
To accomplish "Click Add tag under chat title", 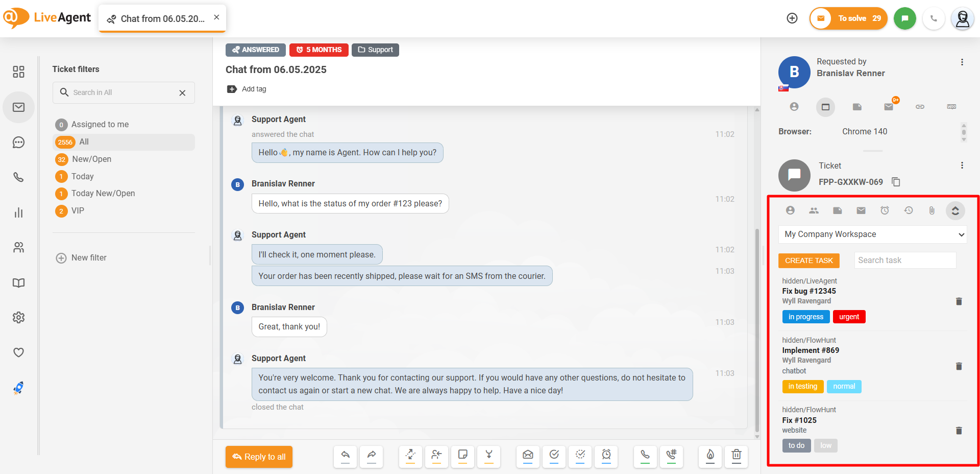I will [x=247, y=89].
